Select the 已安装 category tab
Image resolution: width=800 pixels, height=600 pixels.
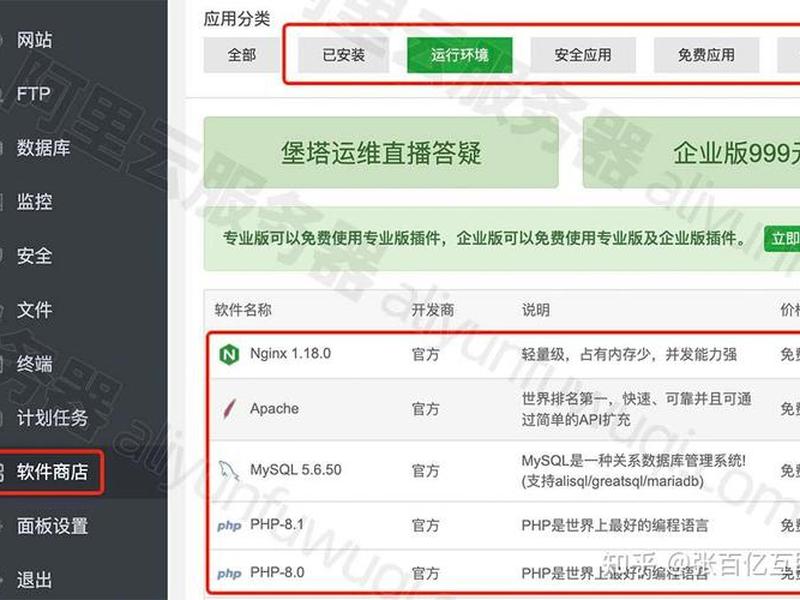(x=343, y=55)
